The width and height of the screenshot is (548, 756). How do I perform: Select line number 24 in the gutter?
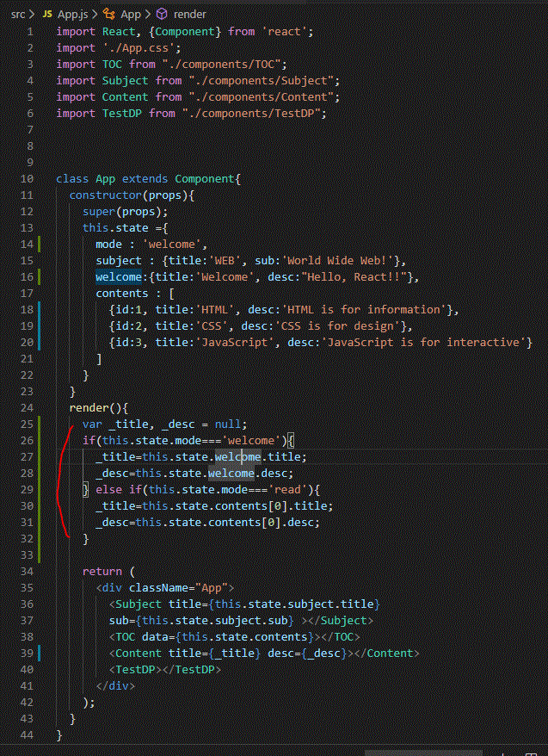(27, 408)
